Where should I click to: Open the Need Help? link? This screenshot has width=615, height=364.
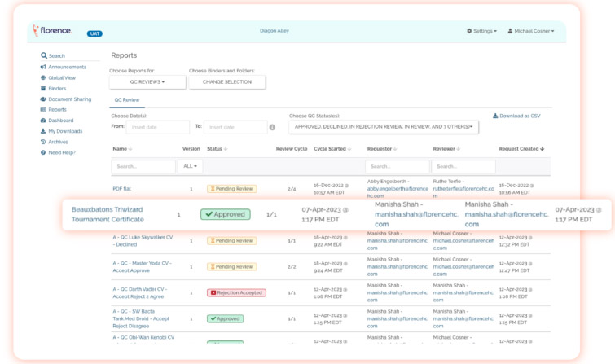(61, 152)
